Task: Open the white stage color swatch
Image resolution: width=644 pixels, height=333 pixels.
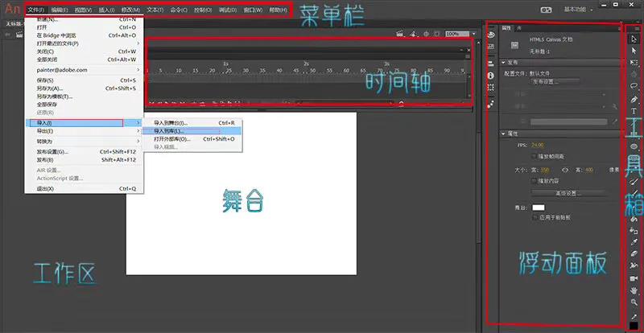Action: 539,208
